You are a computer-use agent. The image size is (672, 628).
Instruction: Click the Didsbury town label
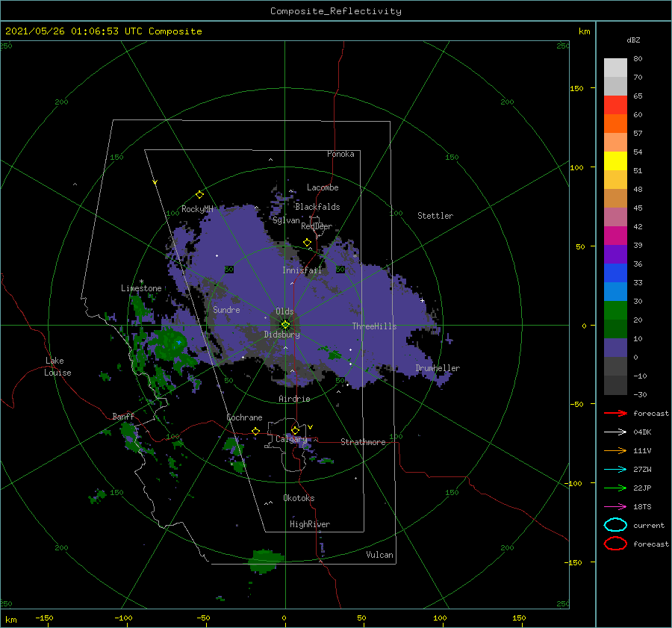[282, 335]
